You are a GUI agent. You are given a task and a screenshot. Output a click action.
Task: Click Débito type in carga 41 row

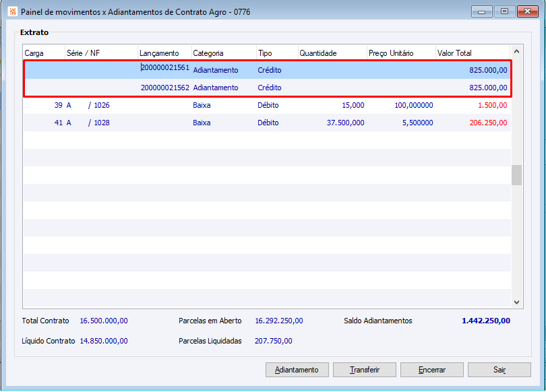click(268, 123)
